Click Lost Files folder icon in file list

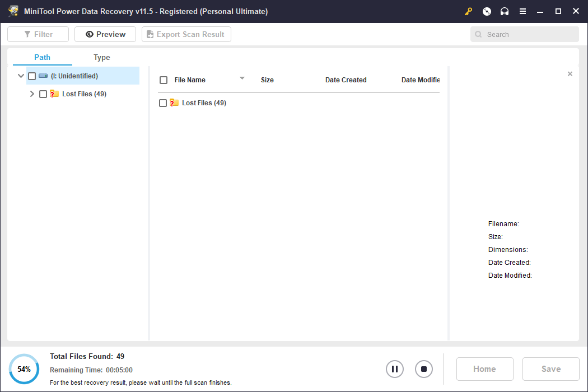174,102
